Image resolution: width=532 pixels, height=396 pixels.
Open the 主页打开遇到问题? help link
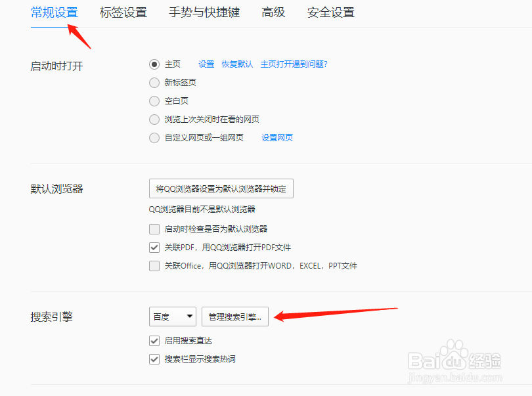pyautogui.click(x=294, y=64)
